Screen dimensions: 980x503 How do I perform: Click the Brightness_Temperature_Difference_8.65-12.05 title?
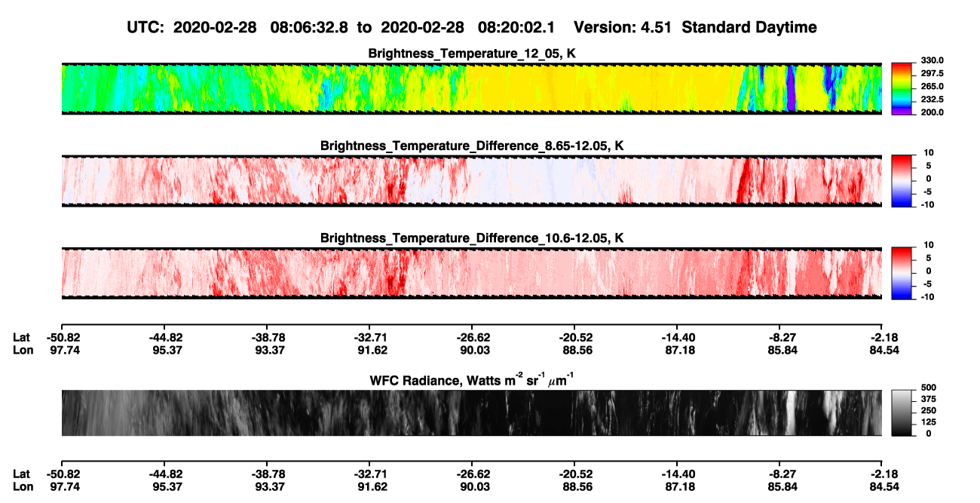[472, 146]
